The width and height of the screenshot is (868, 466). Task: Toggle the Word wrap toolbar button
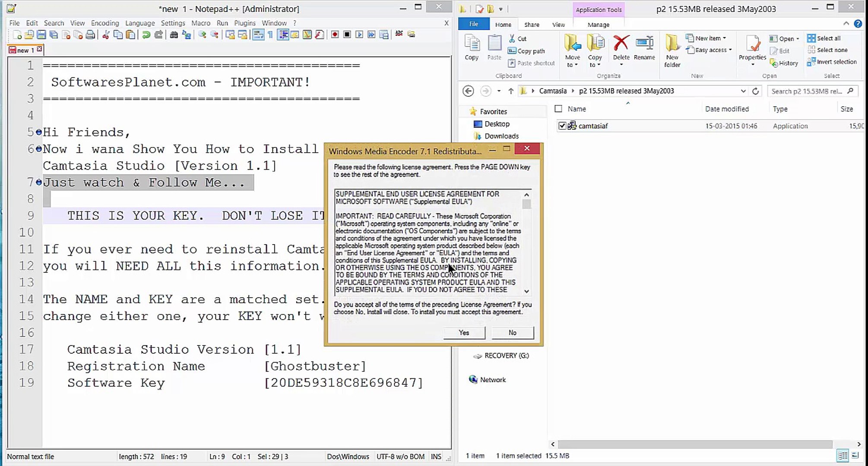pyautogui.click(x=258, y=35)
